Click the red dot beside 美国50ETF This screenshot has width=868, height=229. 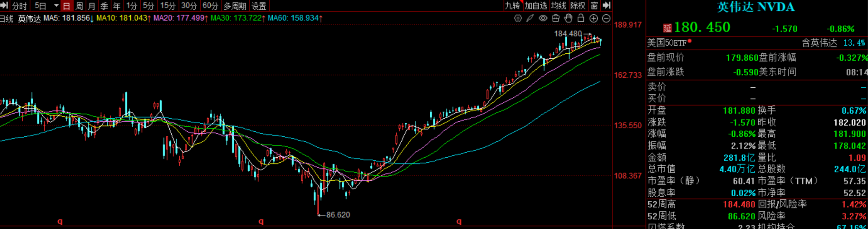click(690, 41)
